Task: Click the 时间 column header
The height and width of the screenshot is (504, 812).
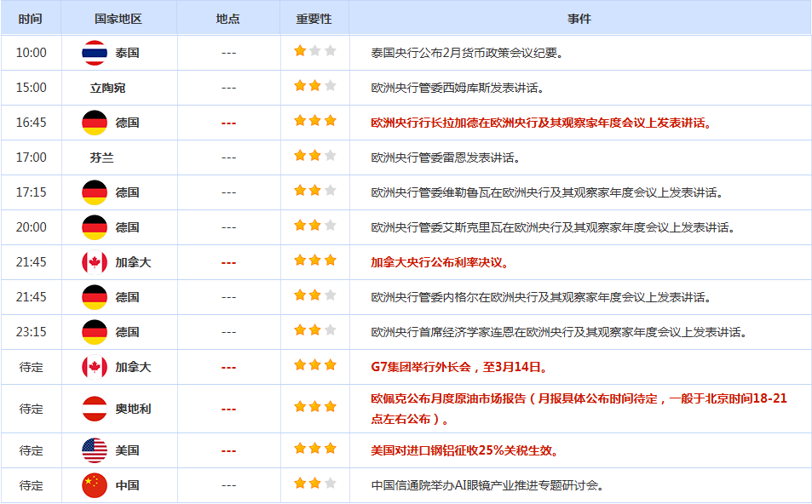Action: (30, 18)
